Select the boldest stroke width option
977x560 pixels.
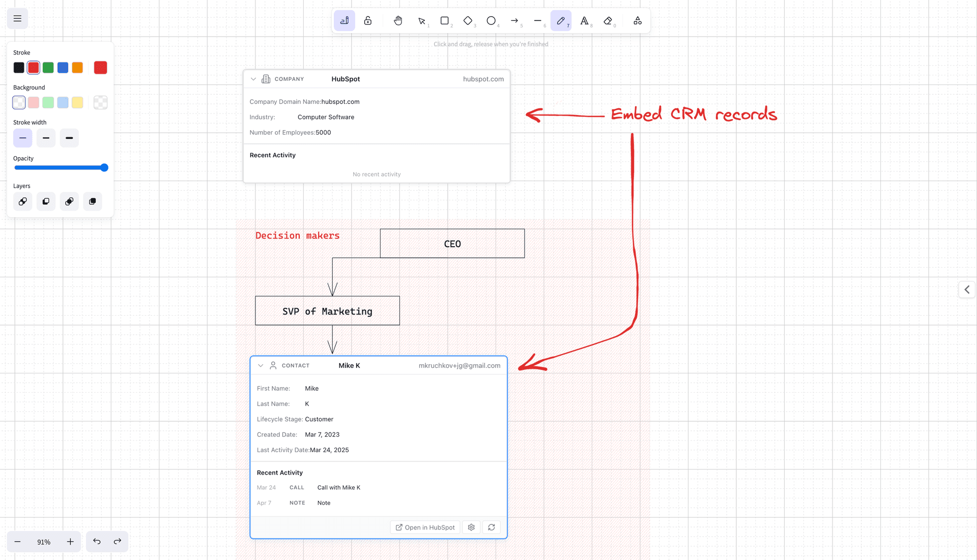[x=69, y=138]
